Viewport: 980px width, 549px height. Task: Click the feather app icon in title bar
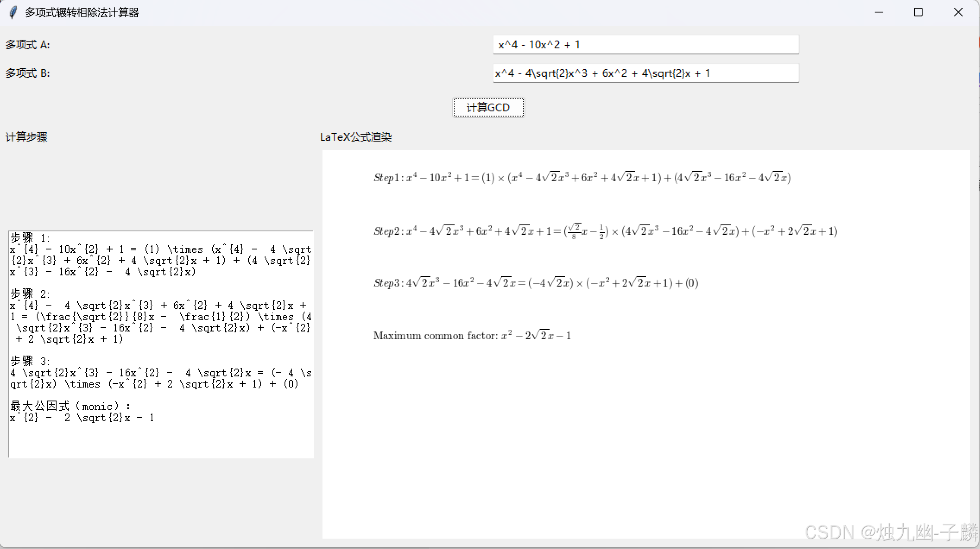[13, 13]
